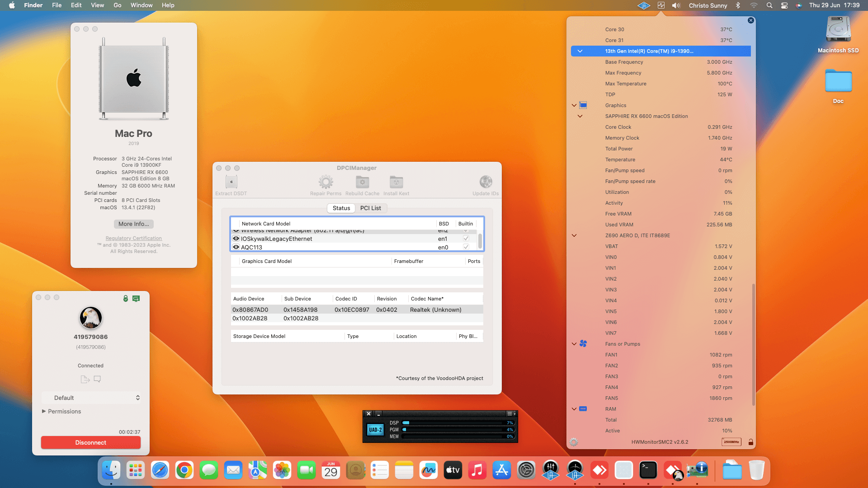Toggle the Builtin checkbox for IOSkywalkLegacyEthernet
This screenshot has height=488, width=868.
pyautogui.click(x=466, y=238)
